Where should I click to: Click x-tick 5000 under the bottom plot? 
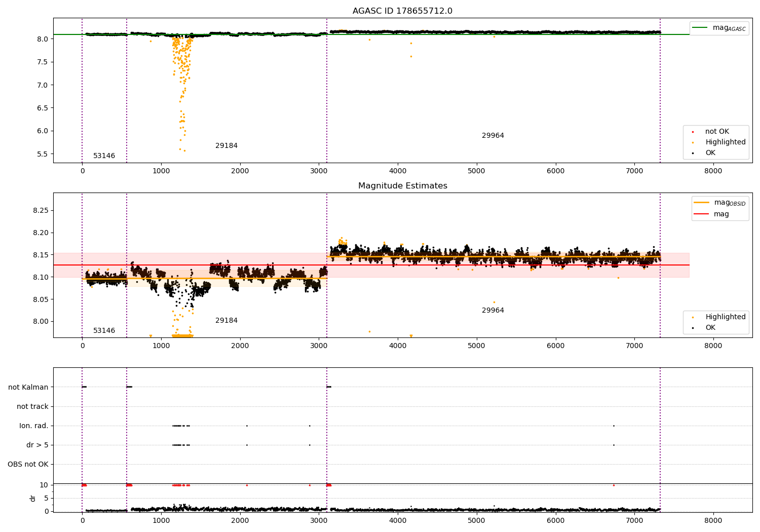tap(477, 520)
